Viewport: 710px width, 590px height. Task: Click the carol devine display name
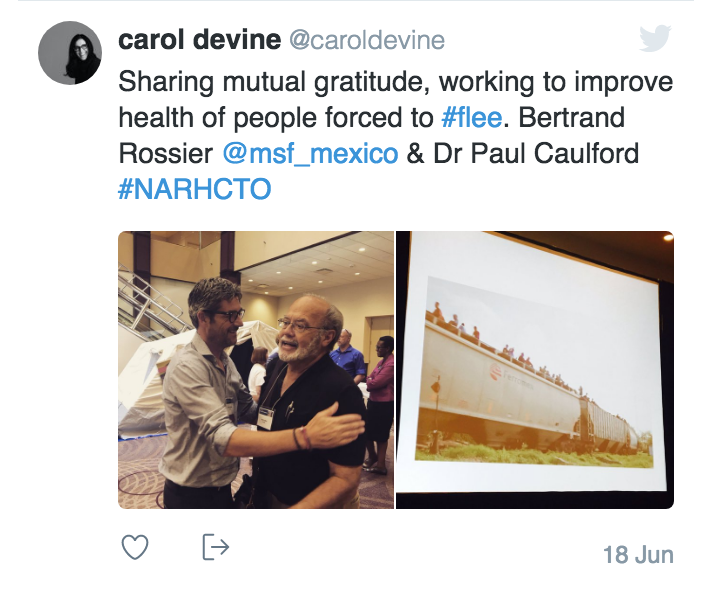(x=200, y=40)
